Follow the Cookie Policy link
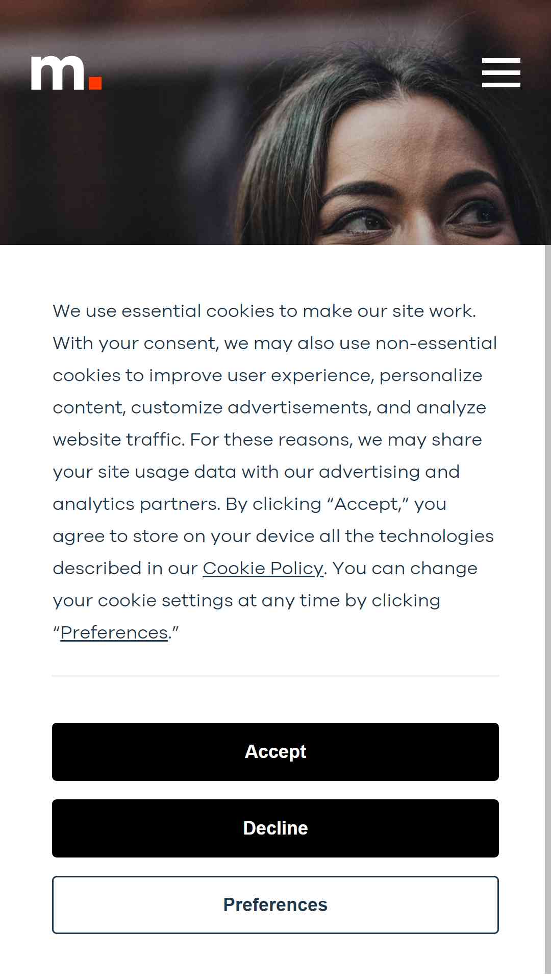Viewport: 551px width, 980px height. click(x=263, y=568)
